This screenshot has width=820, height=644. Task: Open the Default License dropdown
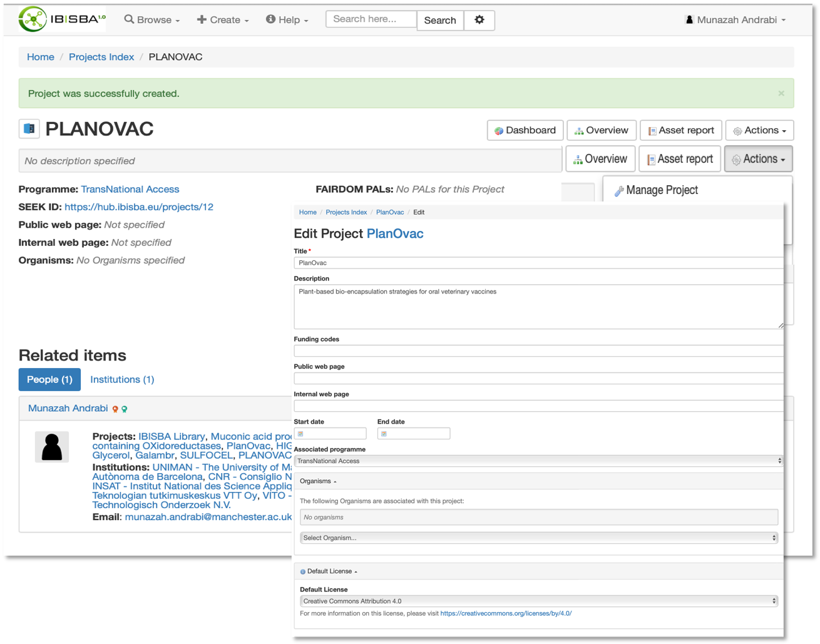539,601
